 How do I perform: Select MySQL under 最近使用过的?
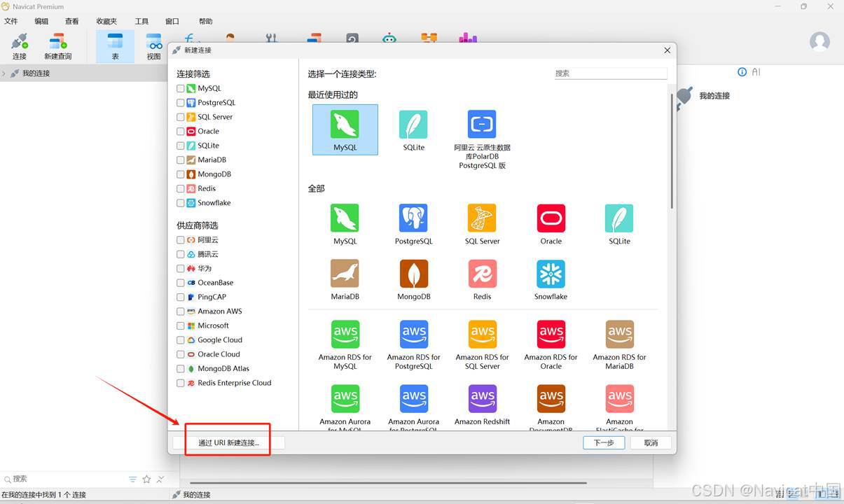coord(345,129)
